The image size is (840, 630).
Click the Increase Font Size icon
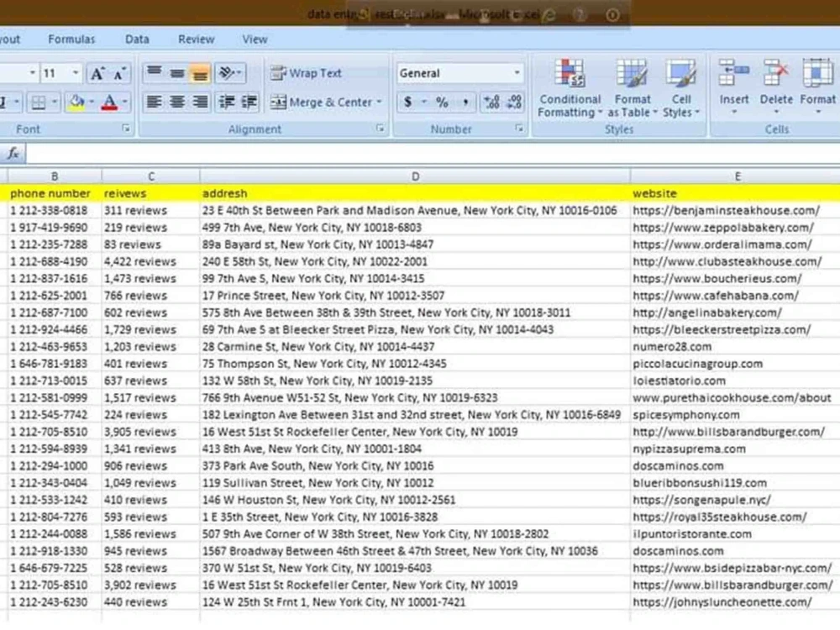tap(97, 73)
